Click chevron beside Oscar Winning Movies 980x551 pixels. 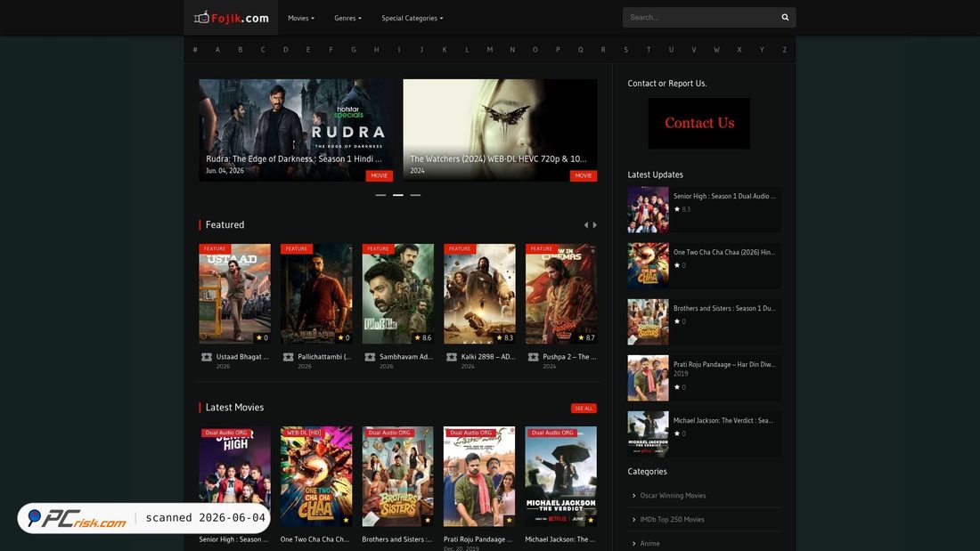[633, 496]
